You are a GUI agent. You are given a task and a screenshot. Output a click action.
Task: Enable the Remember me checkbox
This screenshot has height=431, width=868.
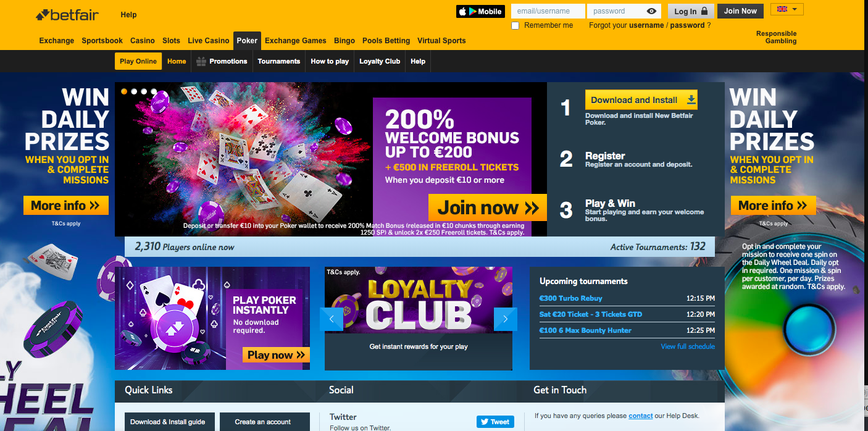pos(515,25)
